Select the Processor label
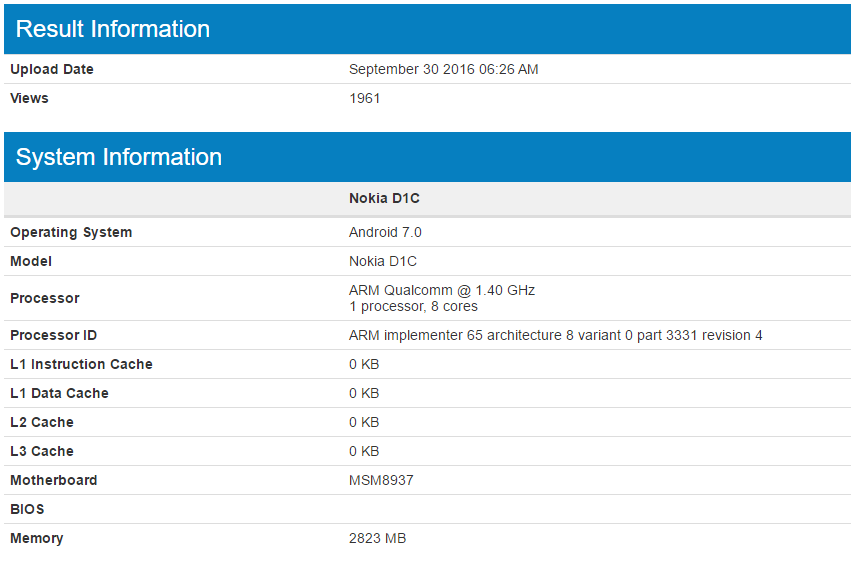 (45, 298)
